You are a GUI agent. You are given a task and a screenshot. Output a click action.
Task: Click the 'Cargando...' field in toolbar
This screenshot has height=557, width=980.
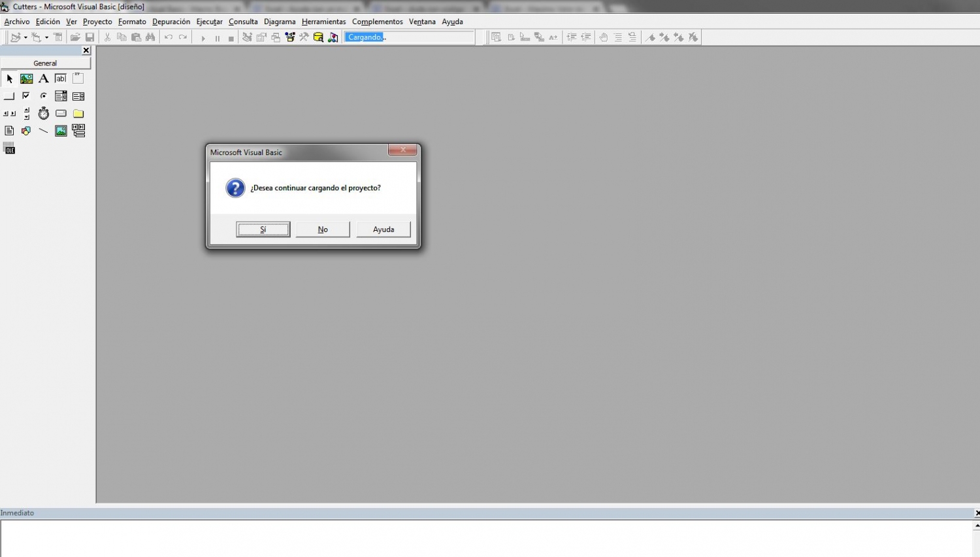(410, 37)
